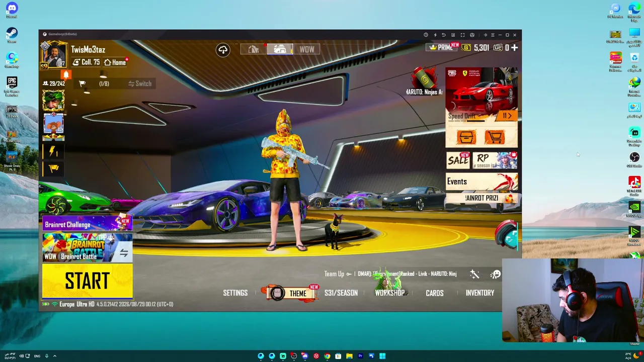Open the SALE offers button
The width and height of the screenshot is (644, 362).
tap(458, 160)
